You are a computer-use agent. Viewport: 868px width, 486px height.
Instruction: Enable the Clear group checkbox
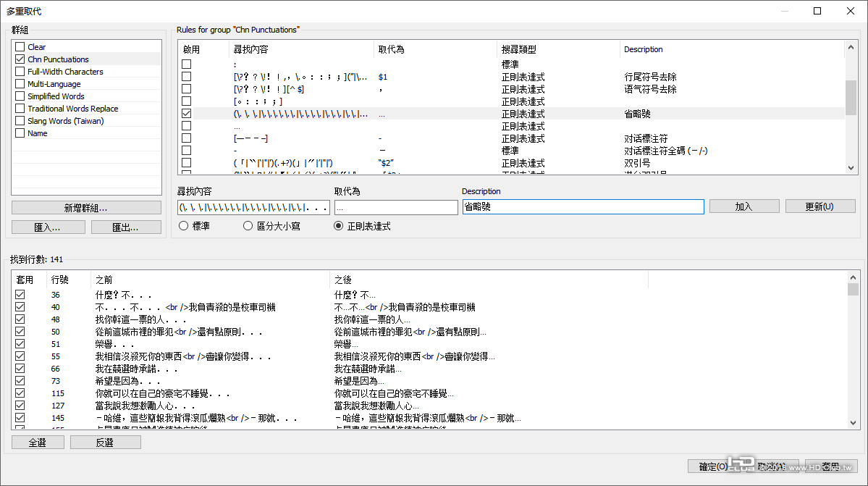tap(20, 47)
